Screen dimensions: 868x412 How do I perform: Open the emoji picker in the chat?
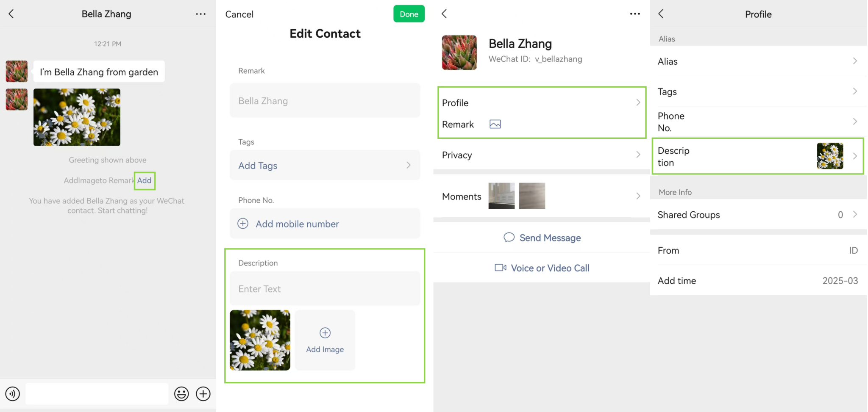tap(181, 394)
